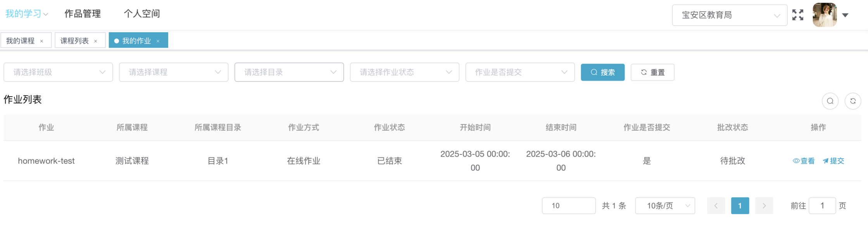Open the user menu caret arrow

pos(845,15)
